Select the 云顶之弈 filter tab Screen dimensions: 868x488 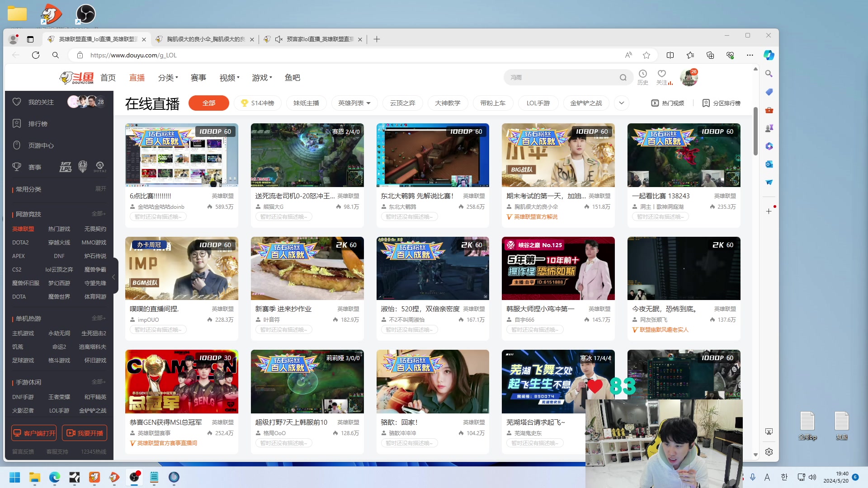coord(402,103)
